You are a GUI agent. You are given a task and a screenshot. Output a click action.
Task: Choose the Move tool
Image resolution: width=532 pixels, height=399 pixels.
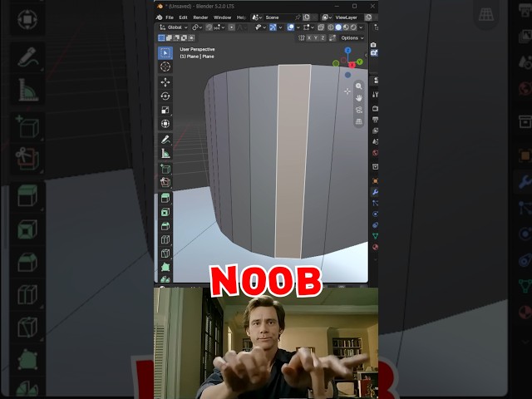(x=165, y=82)
